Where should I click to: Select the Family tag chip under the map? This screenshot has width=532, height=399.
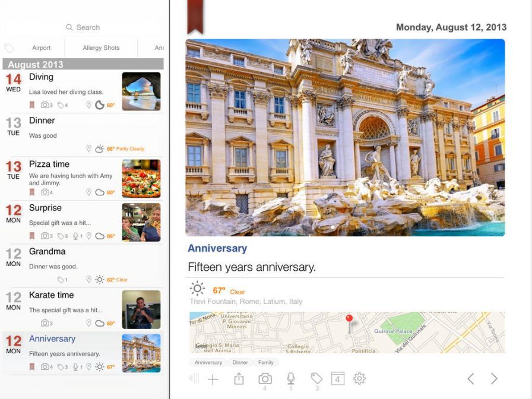coord(265,362)
